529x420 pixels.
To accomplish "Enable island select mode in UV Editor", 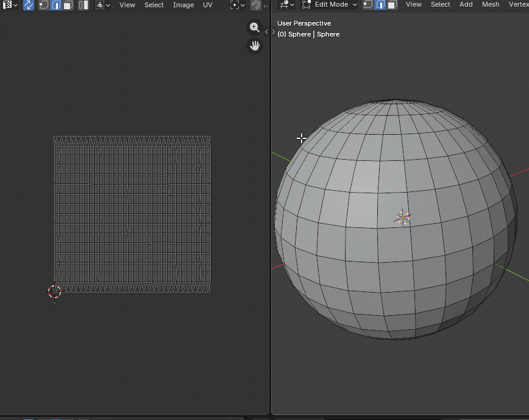I will (83, 5).
